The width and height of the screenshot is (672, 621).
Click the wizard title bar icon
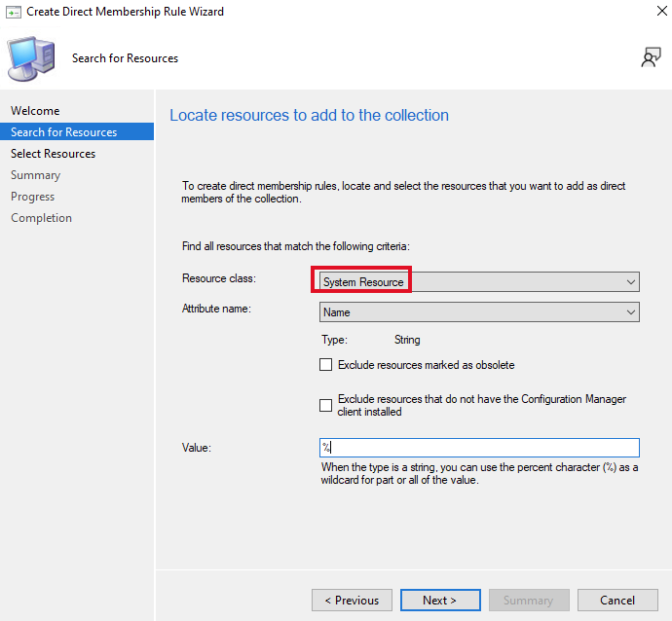pos(13,12)
